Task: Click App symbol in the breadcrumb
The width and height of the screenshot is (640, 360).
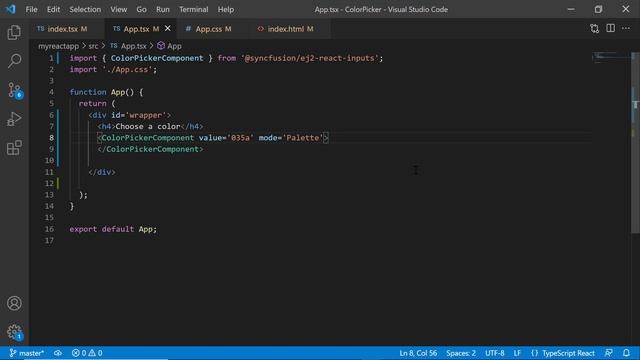Action: 169,46
